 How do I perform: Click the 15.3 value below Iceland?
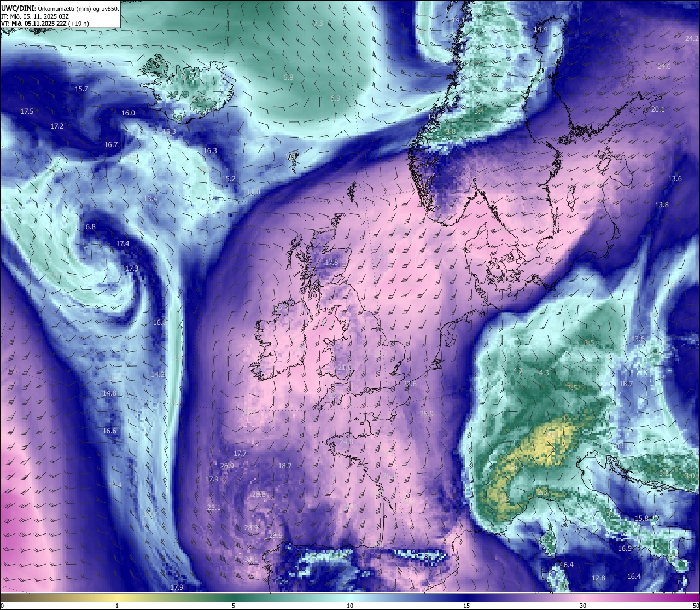click(x=169, y=131)
